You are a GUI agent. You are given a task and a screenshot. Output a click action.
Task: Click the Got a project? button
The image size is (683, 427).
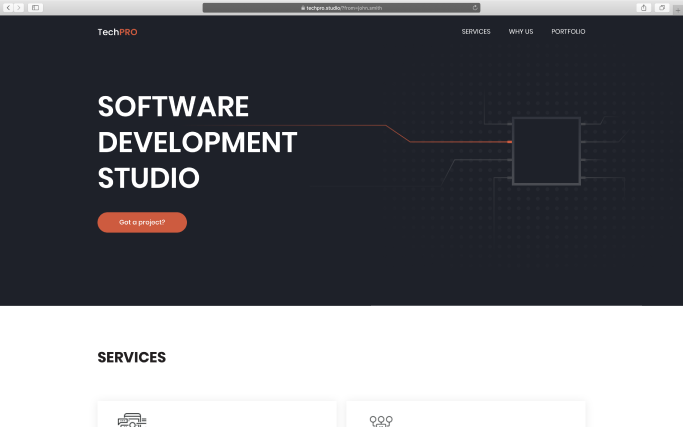[142, 222]
